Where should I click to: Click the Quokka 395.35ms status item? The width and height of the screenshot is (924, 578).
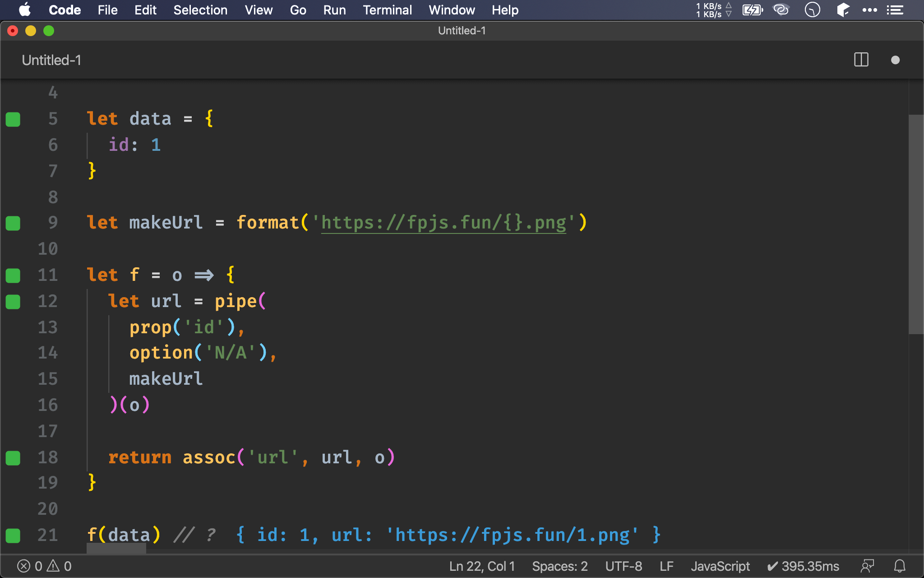[x=803, y=566]
